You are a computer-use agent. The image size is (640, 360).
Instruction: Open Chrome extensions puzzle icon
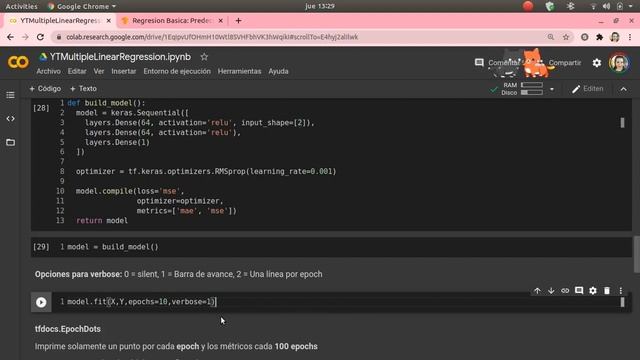599,37
